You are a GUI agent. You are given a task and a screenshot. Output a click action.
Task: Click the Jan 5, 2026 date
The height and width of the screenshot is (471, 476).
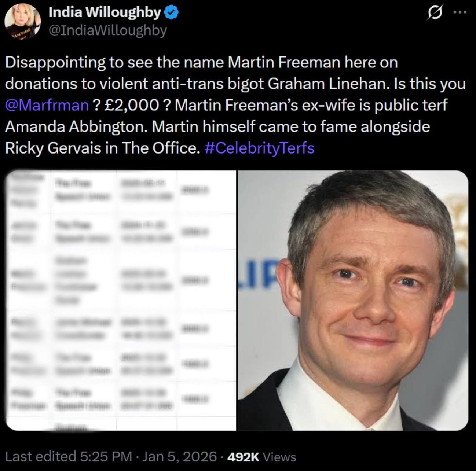pos(179,457)
